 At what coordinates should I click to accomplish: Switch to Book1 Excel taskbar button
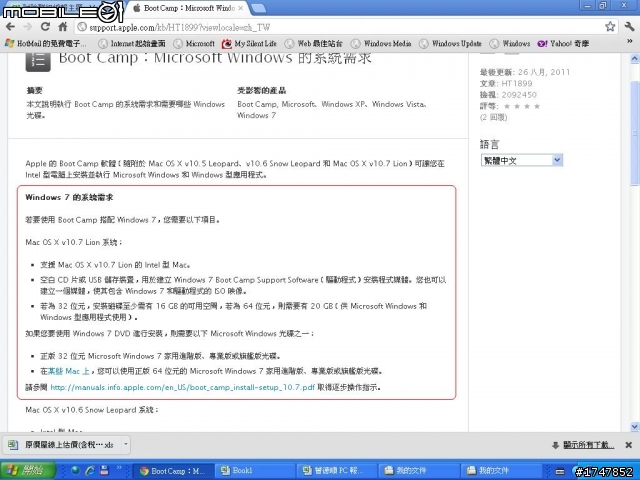255,471
